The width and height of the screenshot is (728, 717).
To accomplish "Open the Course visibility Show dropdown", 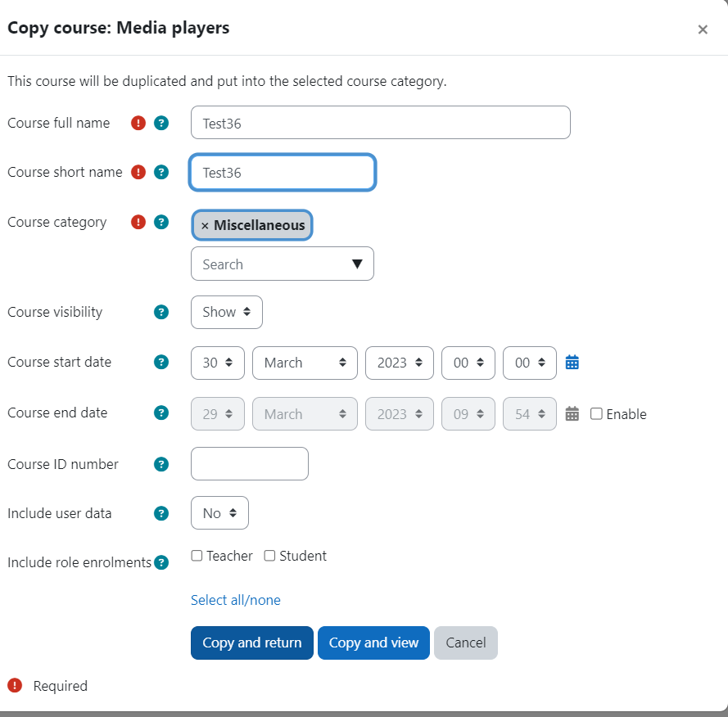I will point(227,312).
